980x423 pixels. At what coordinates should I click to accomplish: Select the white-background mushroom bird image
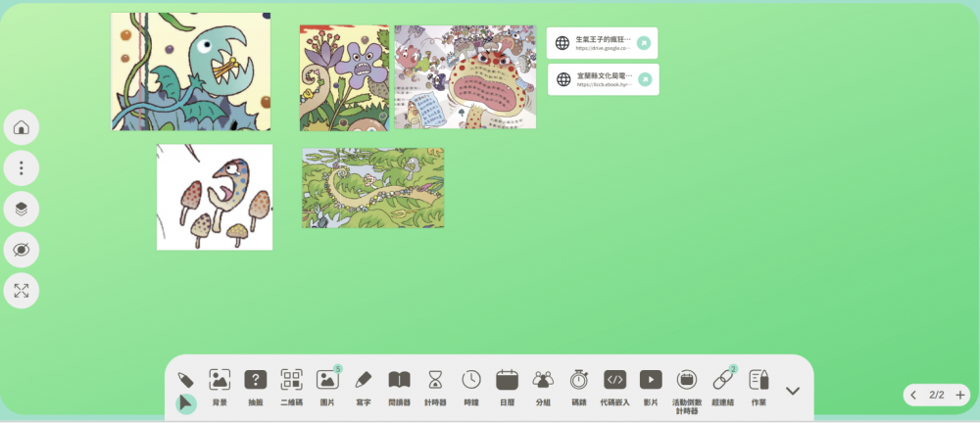point(215,198)
